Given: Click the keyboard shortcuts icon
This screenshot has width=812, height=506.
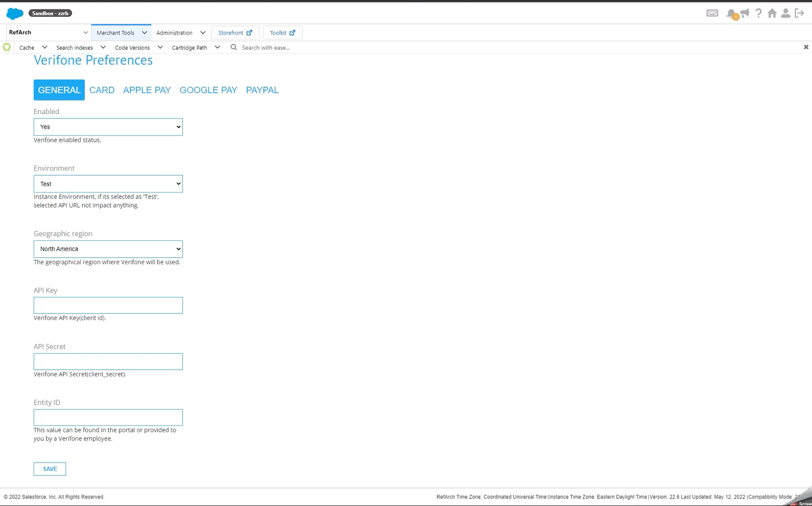Looking at the screenshot, I should (712, 13).
